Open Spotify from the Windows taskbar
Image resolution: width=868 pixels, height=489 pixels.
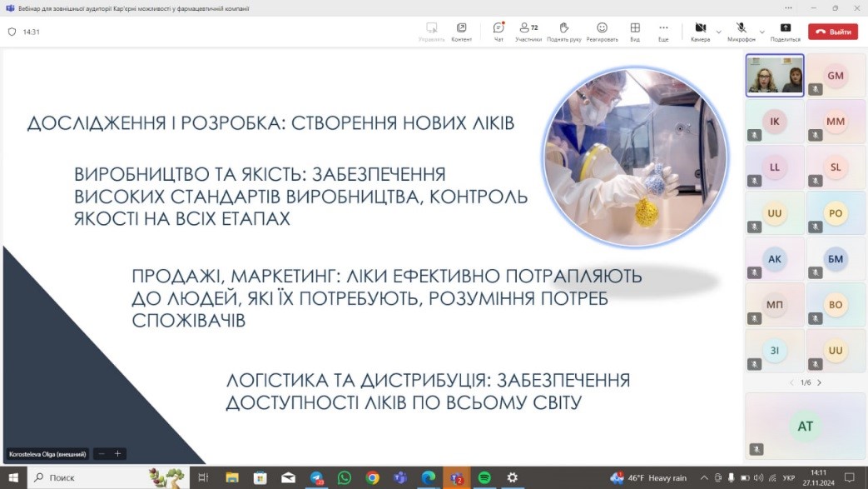[484, 478]
